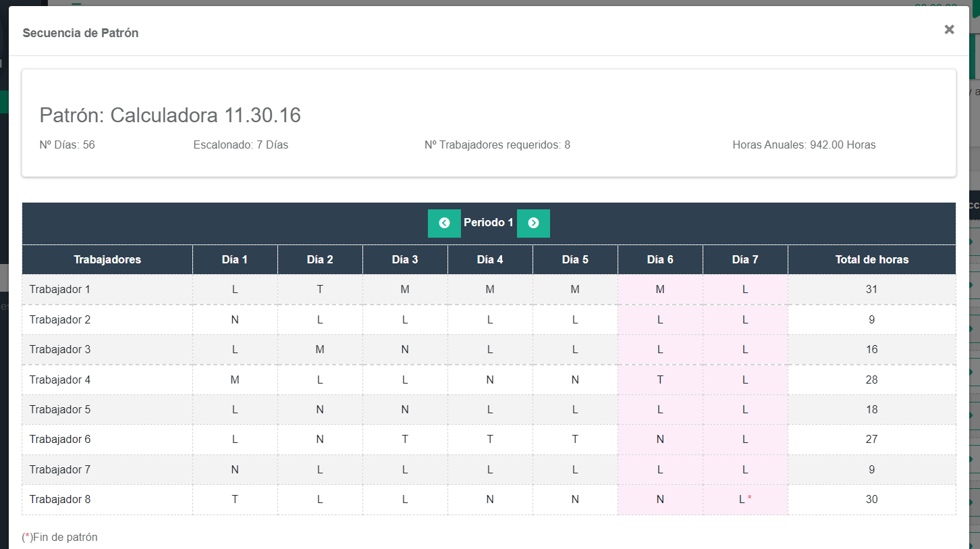Click Trabajador 1's Día 2 shift cell

click(x=320, y=289)
